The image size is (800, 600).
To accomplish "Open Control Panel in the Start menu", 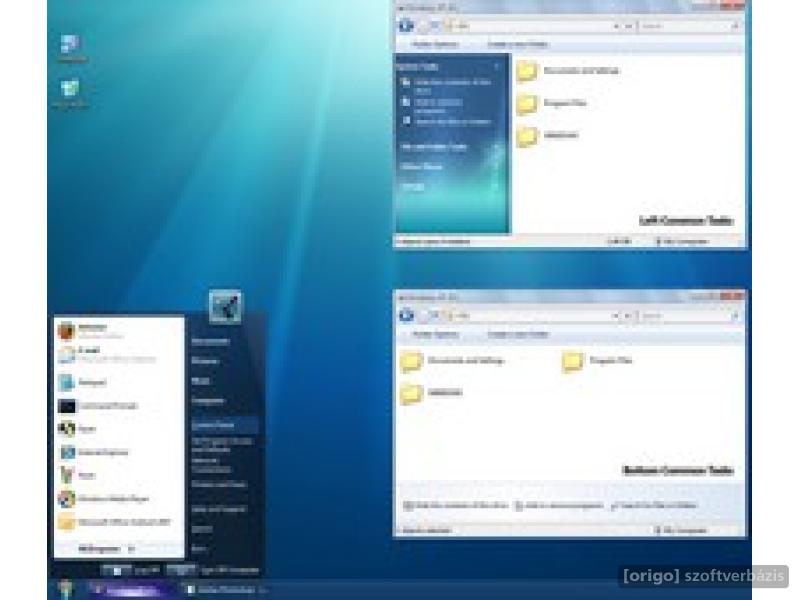I will [x=223, y=425].
